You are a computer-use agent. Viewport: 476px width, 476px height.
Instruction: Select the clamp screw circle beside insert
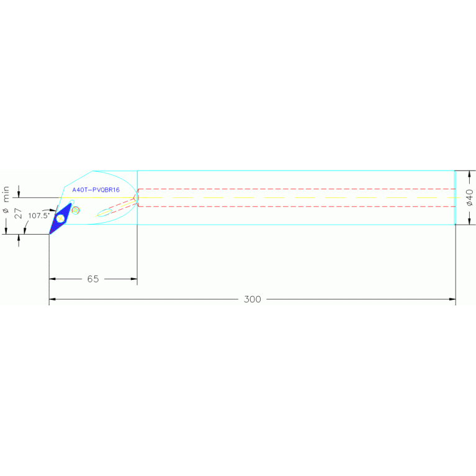coord(76,210)
